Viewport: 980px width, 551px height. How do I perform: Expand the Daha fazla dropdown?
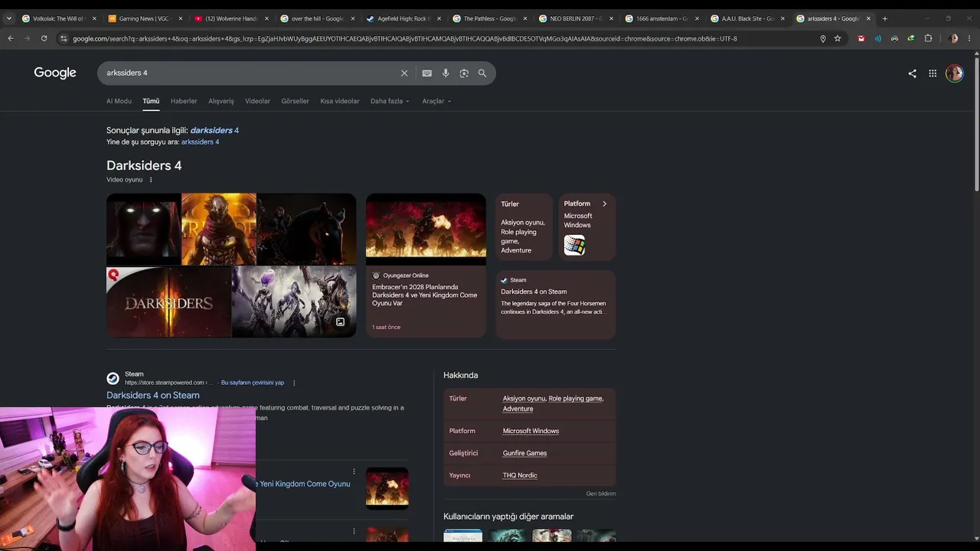[390, 101]
